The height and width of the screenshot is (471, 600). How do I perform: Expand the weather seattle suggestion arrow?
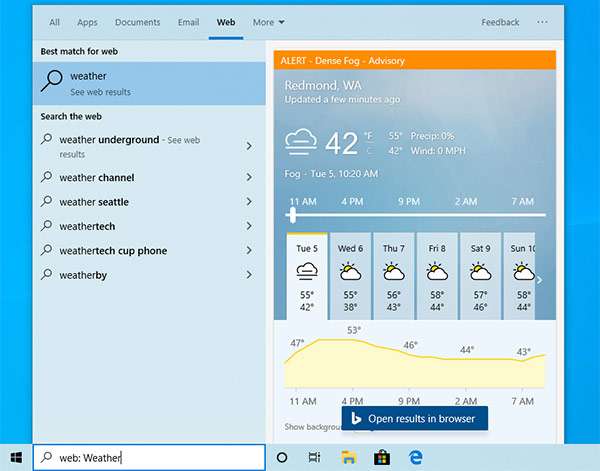click(x=249, y=202)
